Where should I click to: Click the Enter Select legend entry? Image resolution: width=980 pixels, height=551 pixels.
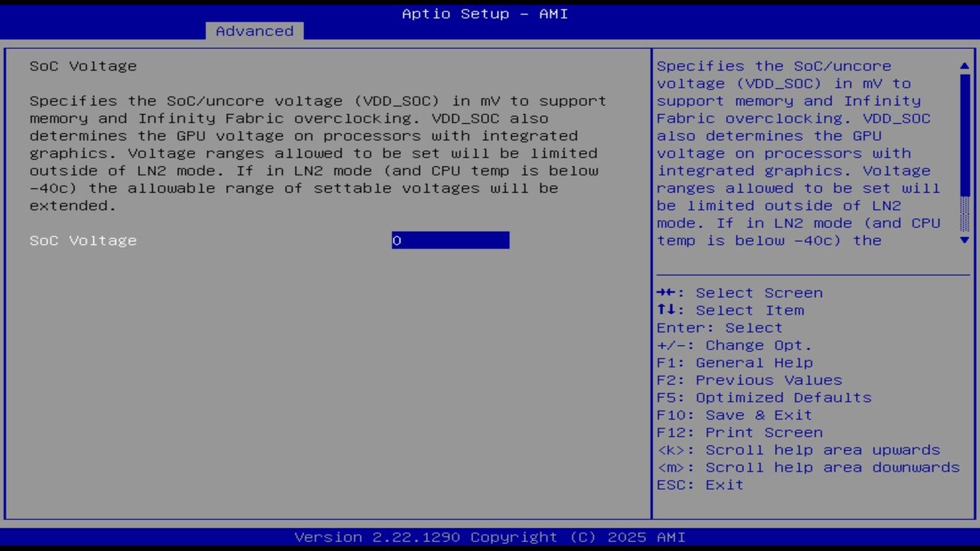(x=720, y=328)
